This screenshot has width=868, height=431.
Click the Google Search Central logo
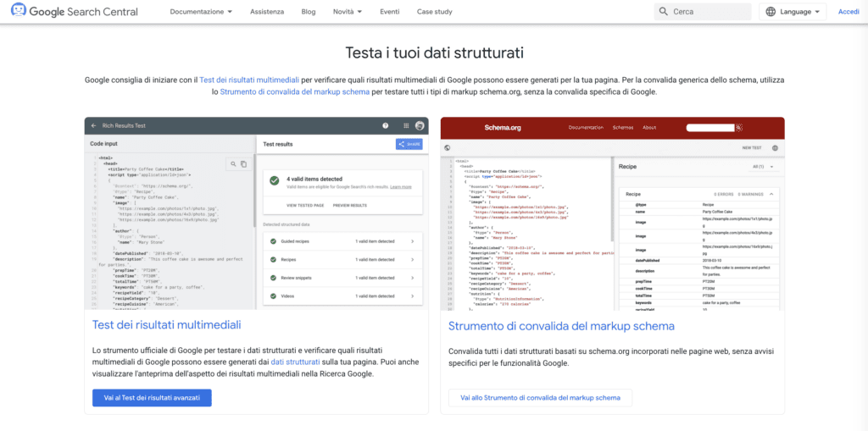click(x=75, y=11)
